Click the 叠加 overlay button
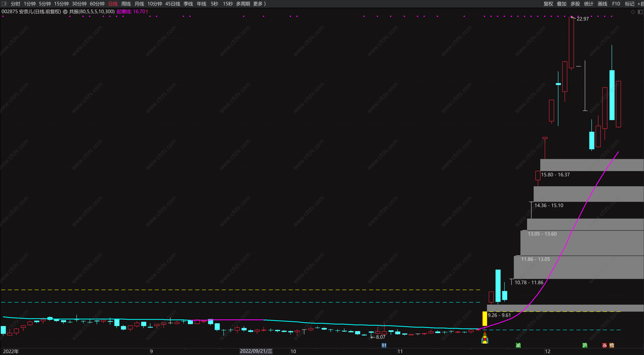Image resolution: width=644 pixels, height=355 pixels. point(562,4)
